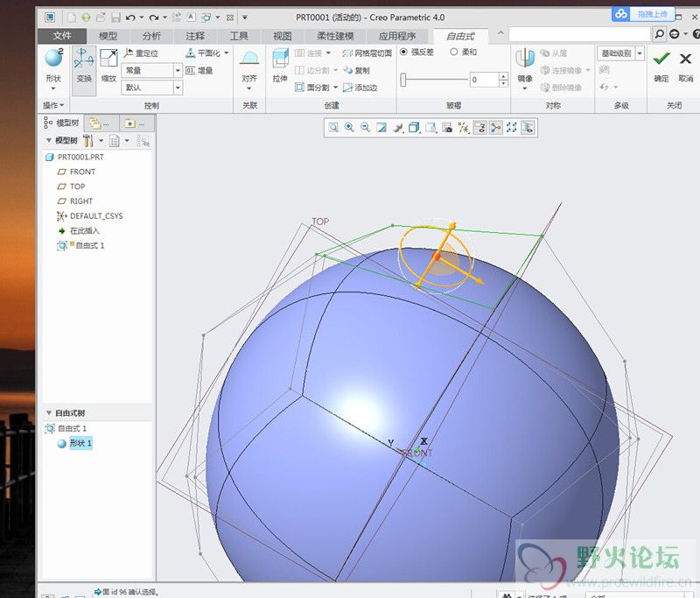Select DEFAULT_CSYS in model tree
700x598 pixels.
coord(90,216)
